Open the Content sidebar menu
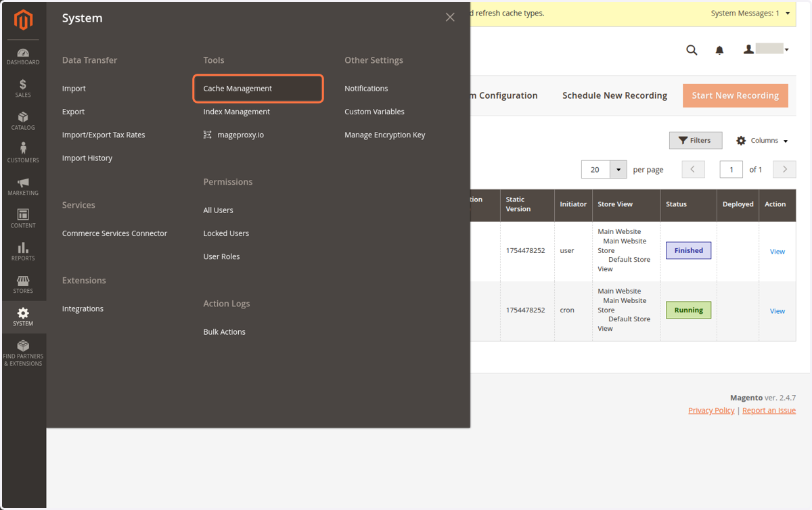The width and height of the screenshot is (812, 510). point(23,218)
